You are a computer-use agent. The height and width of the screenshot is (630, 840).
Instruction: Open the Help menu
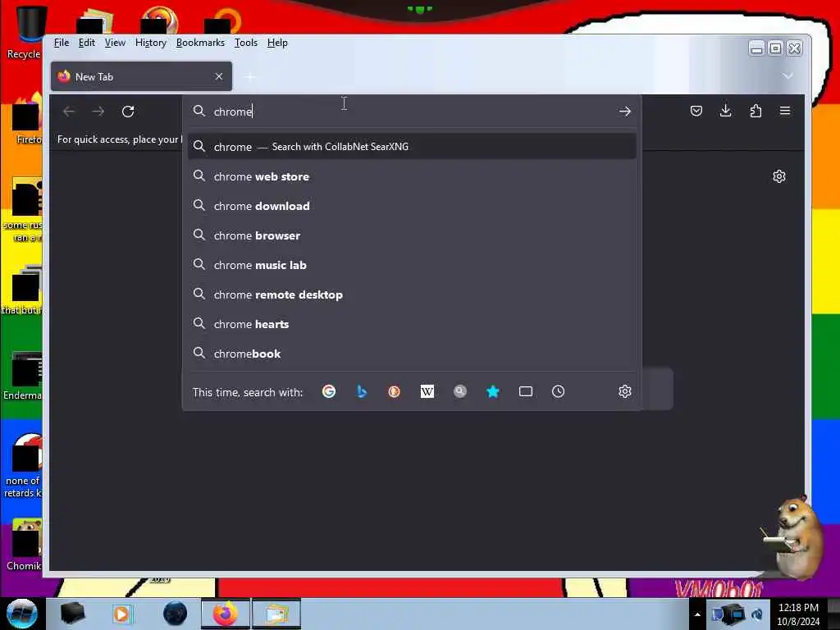pyautogui.click(x=277, y=43)
